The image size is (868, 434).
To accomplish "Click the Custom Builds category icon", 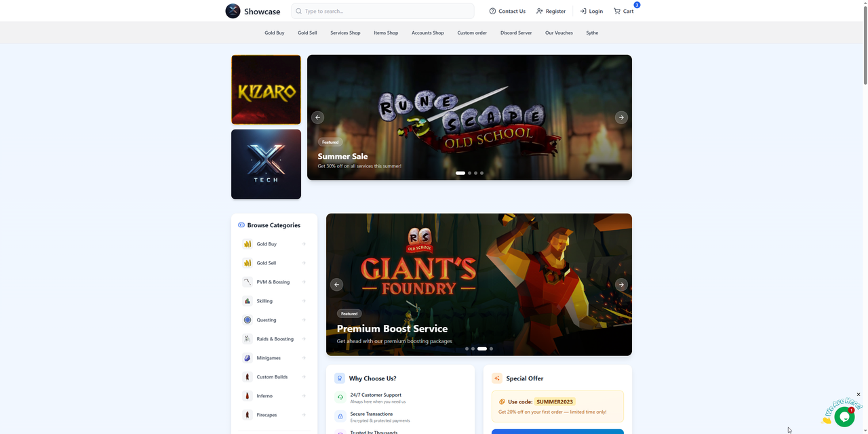I will point(248,377).
